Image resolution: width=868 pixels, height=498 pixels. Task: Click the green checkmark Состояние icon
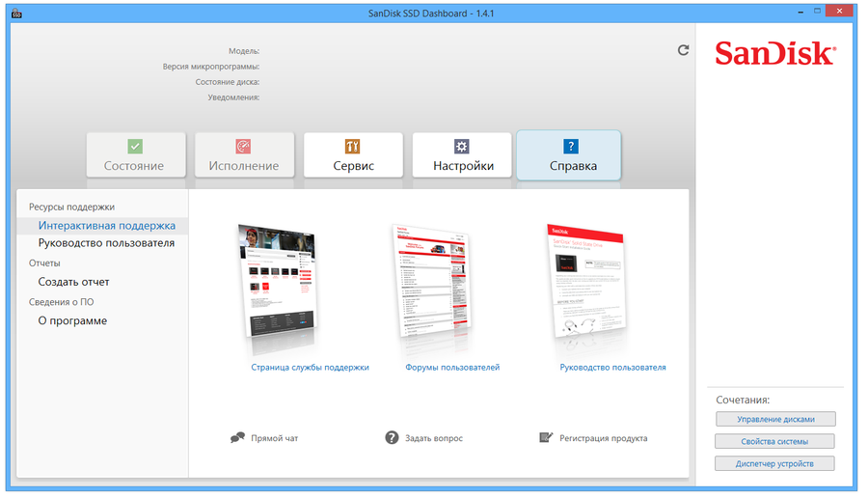135,147
